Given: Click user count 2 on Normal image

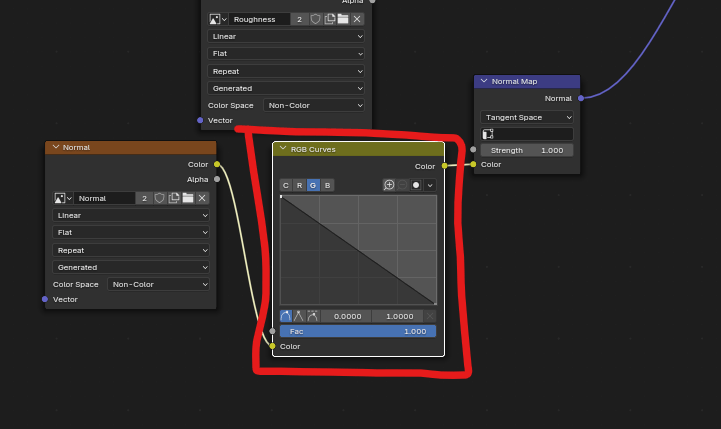Looking at the screenshot, I should pyautogui.click(x=144, y=198).
